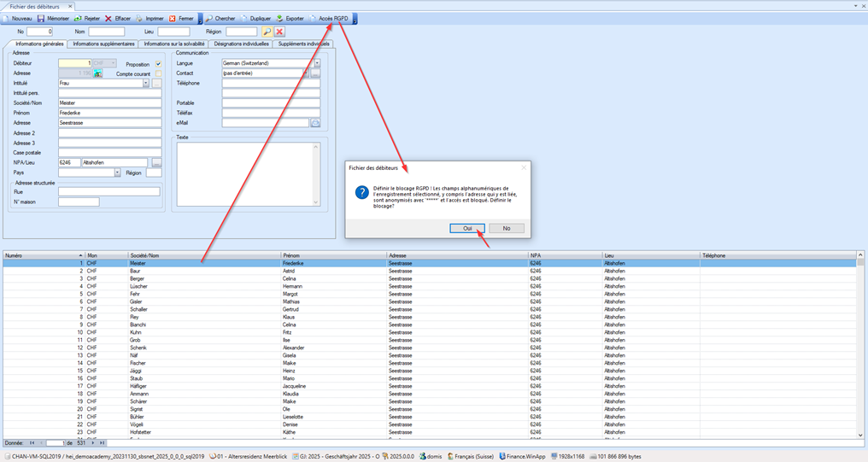Switch to Informations supplémentaires tab
This screenshot has width=868, height=462.
(x=103, y=44)
